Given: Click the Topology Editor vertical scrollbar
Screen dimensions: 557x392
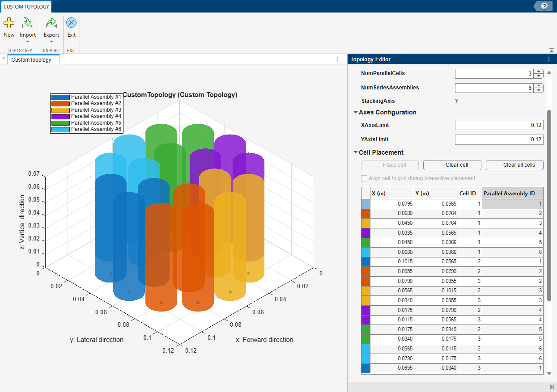Looking at the screenshot, I should tap(549, 205).
